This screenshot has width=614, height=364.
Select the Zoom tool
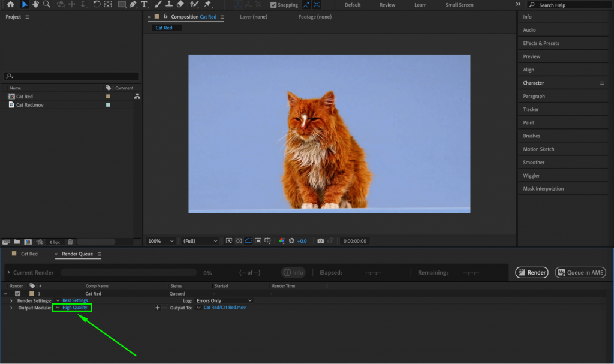[x=46, y=5]
